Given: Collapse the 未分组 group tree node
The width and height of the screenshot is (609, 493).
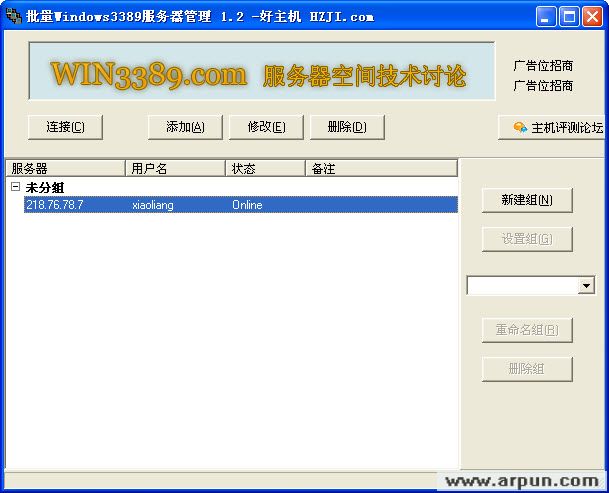Looking at the screenshot, I should click(15, 187).
